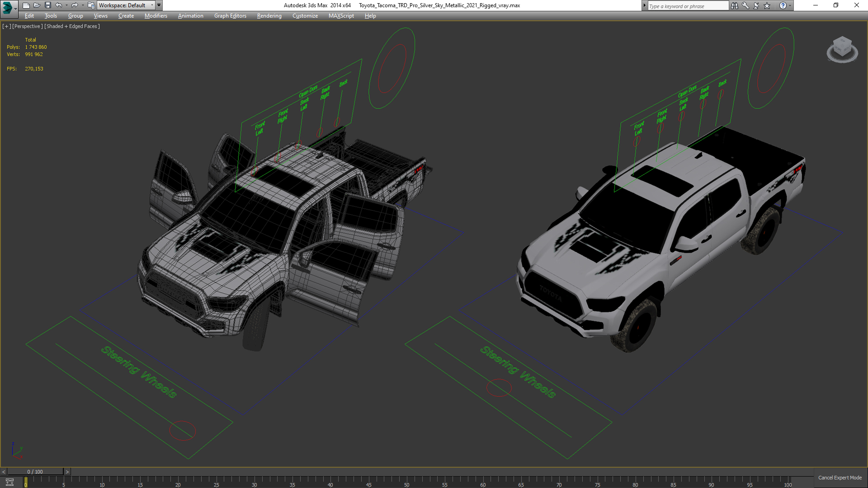Open the Undo history dropdown arrow
The width and height of the screenshot is (868, 488).
coord(66,5)
